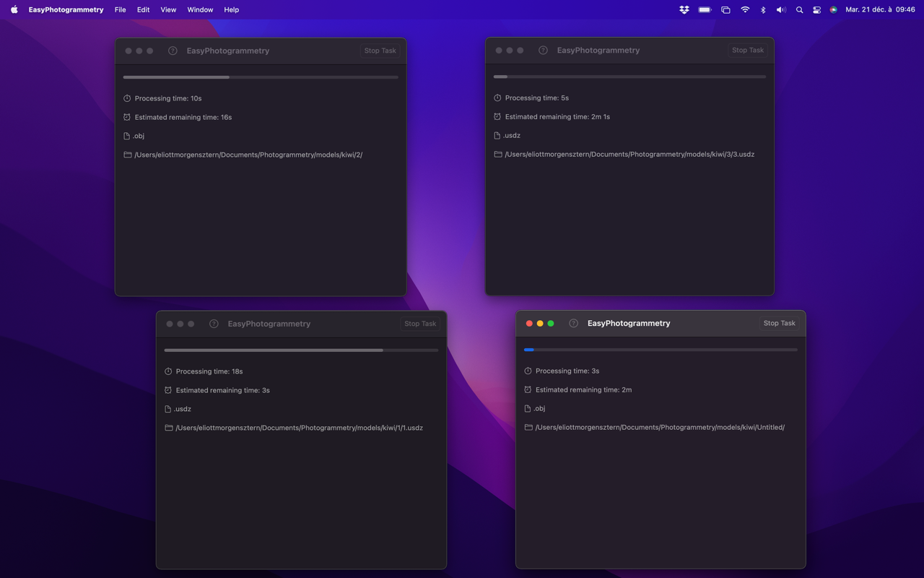Viewport: 924px width, 578px height.
Task: Open help in the kiwi/Untitled window
Action: pyautogui.click(x=573, y=324)
